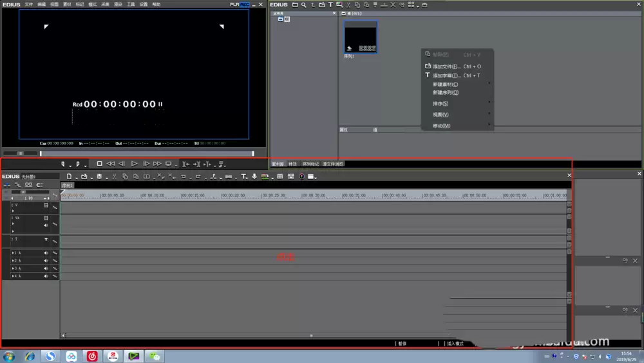The image size is (644, 363).
Task: Toggle video visibility on 2 V track
Action: [46, 205]
